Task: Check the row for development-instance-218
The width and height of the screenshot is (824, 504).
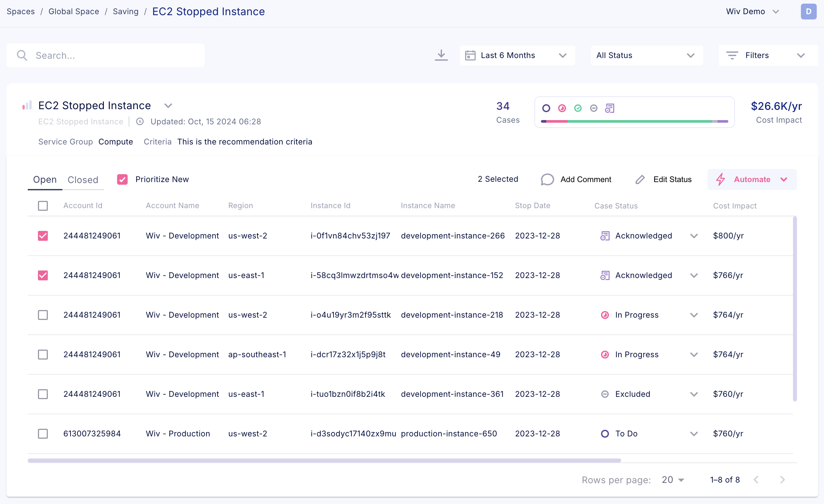Action: [x=43, y=315]
